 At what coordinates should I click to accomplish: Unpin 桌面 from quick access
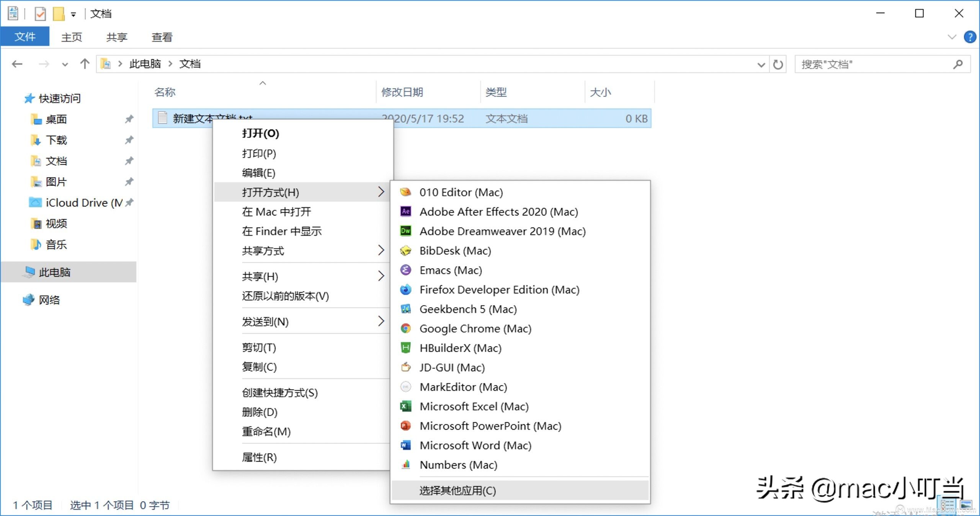pyautogui.click(x=129, y=119)
